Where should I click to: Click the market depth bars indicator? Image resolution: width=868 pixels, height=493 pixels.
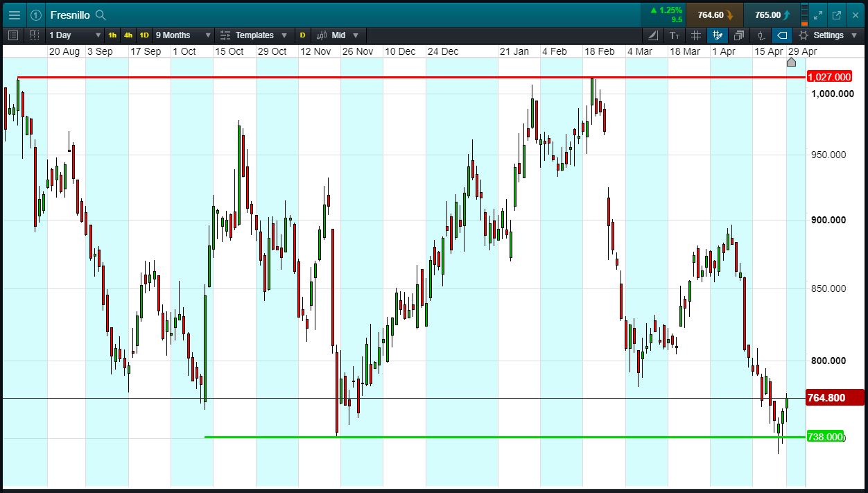pos(804,15)
